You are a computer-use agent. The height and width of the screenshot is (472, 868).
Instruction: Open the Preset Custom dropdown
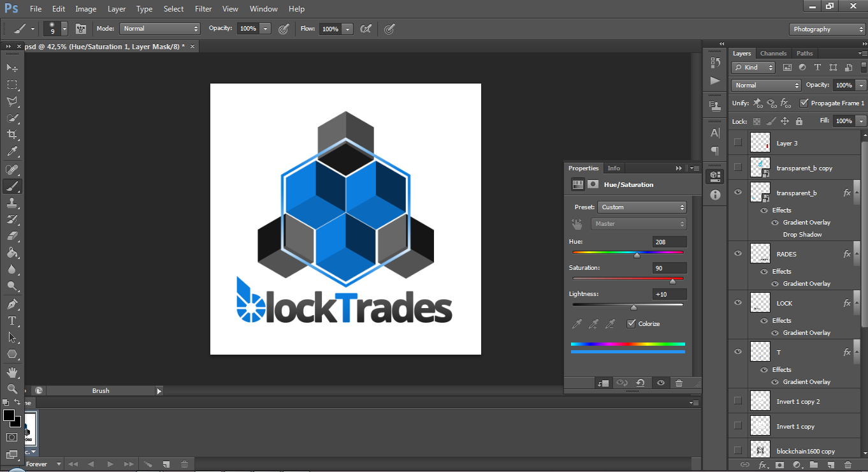click(642, 207)
